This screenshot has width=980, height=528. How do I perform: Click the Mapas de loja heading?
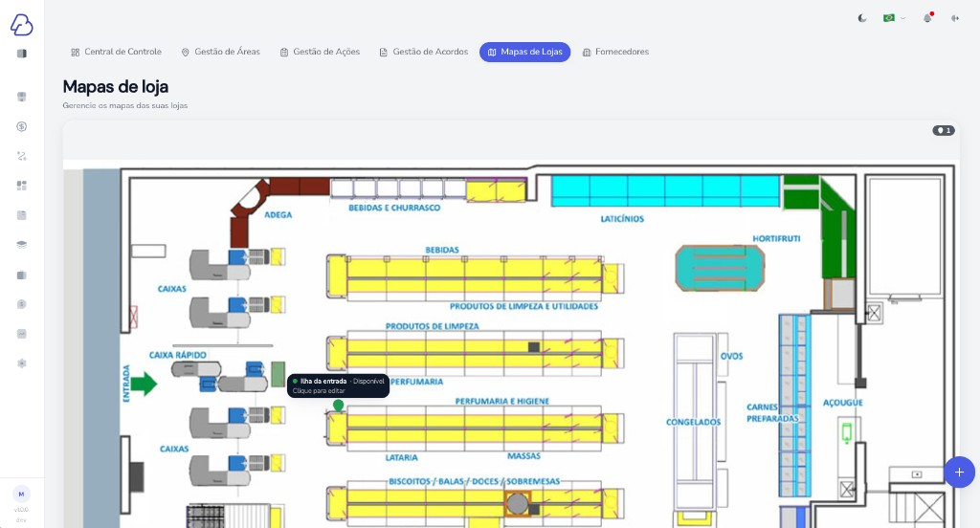click(x=116, y=87)
